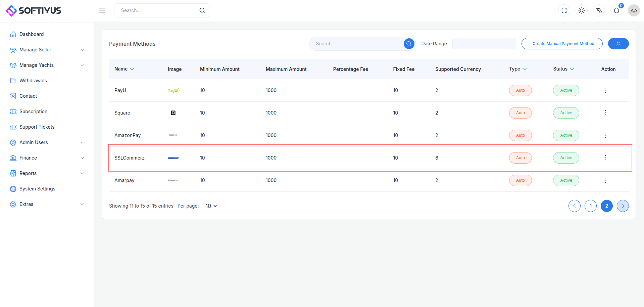Open Withdrawals in sidebar

[x=33, y=81]
